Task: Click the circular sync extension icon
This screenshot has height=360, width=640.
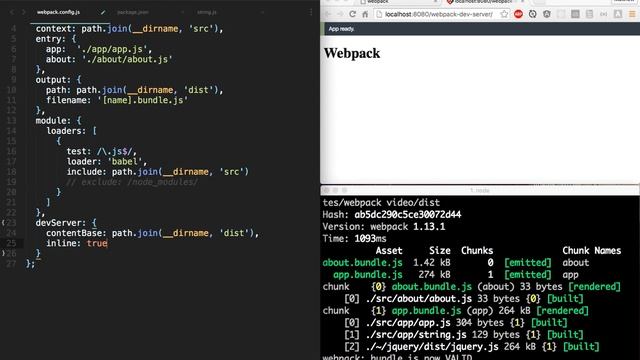Action: pyautogui.click(x=533, y=14)
